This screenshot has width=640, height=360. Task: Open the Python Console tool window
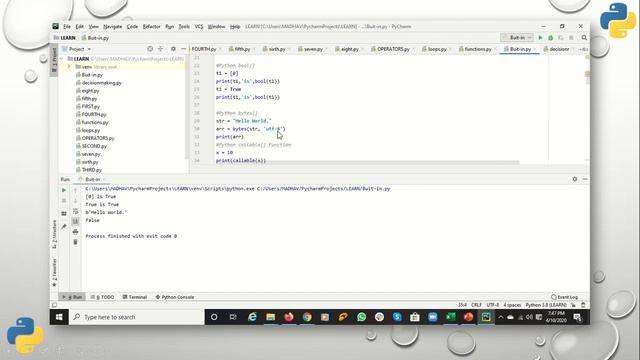click(x=175, y=297)
